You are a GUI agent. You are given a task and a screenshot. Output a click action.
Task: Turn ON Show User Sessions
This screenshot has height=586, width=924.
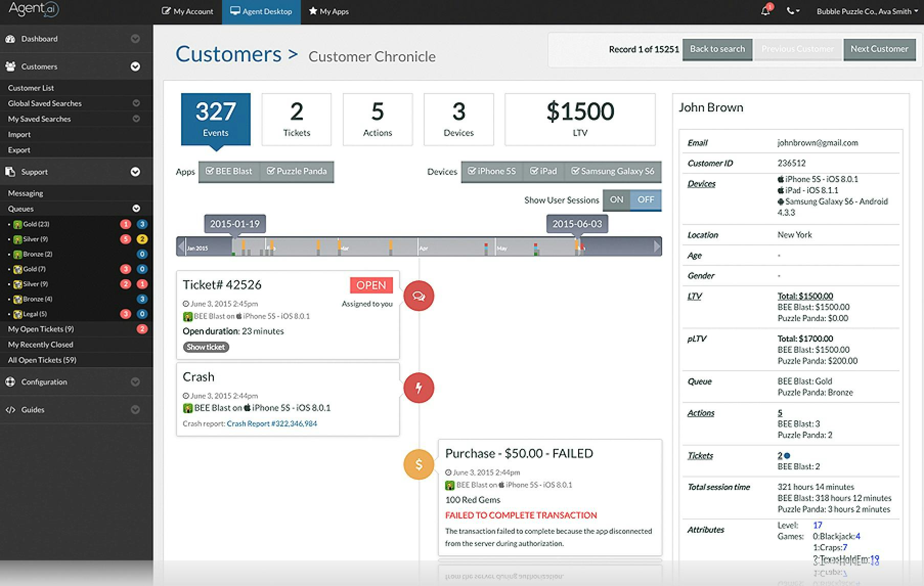(x=616, y=200)
